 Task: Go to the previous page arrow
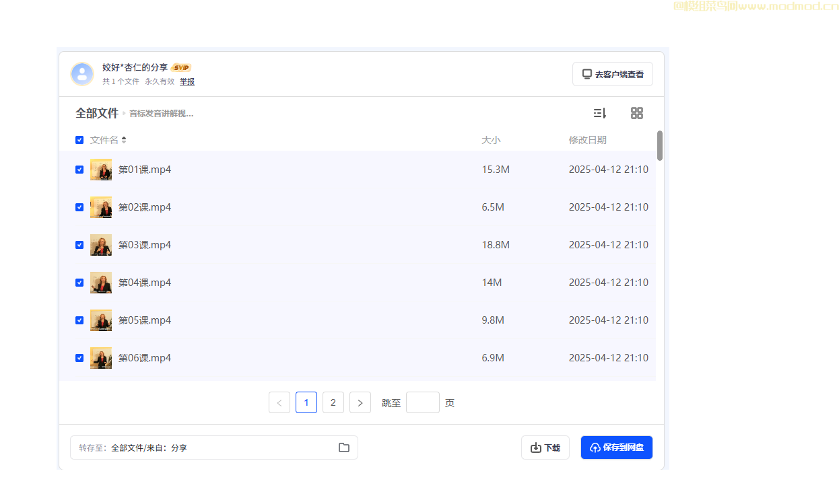(x=279, y=402)
